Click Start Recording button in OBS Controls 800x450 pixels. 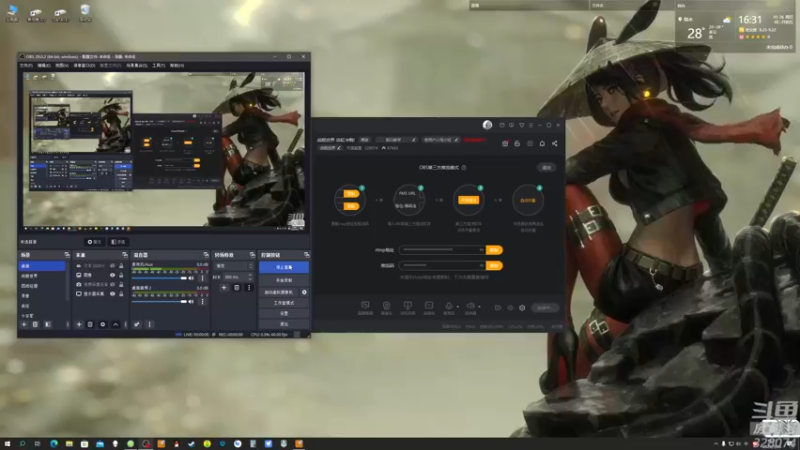click(x=284, y=280)
